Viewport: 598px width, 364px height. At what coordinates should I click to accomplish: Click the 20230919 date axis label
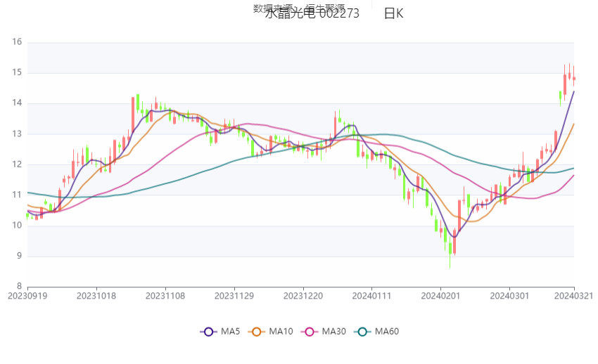(27, 296)
